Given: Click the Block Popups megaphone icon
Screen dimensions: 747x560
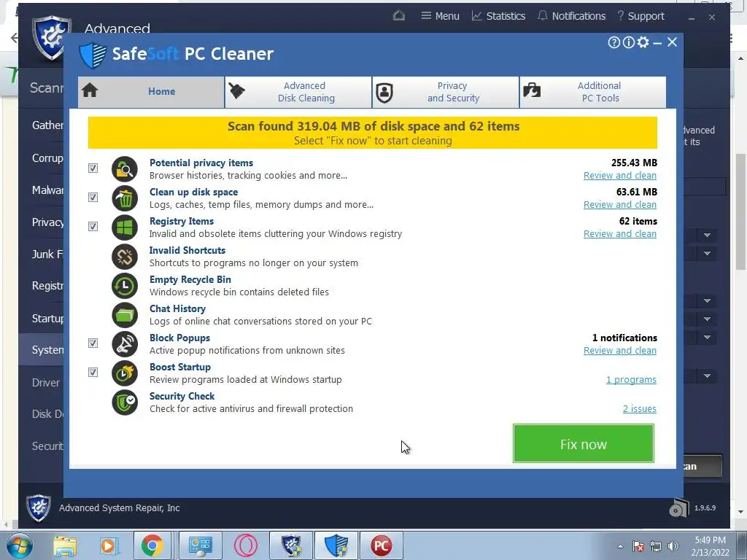Looking at the screenshot, I should pyautogui.click(x=124, y=344).
